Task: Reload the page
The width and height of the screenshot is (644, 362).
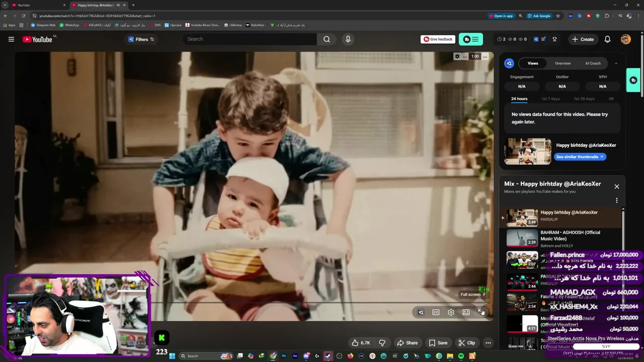Action: 23,16
